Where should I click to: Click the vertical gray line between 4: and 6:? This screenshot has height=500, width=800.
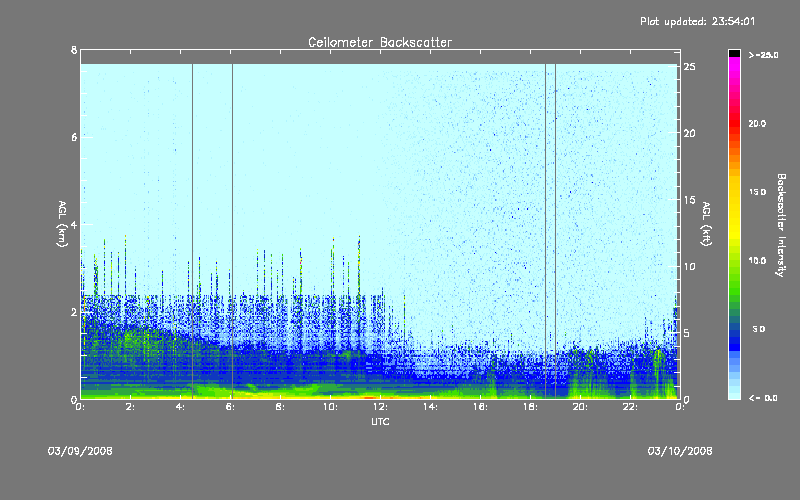192,231
